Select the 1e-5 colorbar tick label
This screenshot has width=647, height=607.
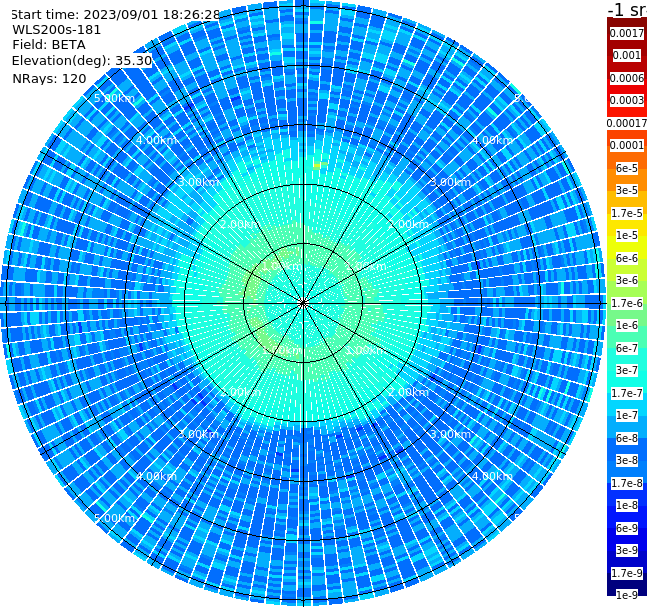[627, 235]
